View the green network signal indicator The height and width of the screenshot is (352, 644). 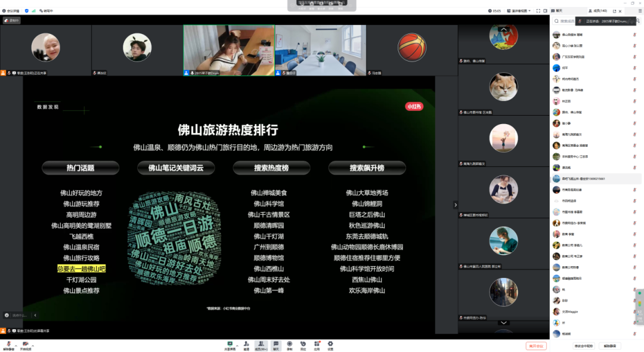tap(33, 11)
